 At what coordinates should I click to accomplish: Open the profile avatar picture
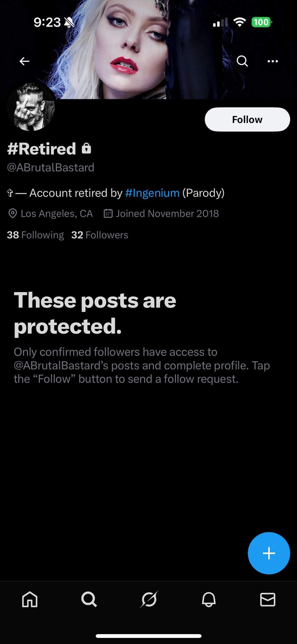pos(31,107)
